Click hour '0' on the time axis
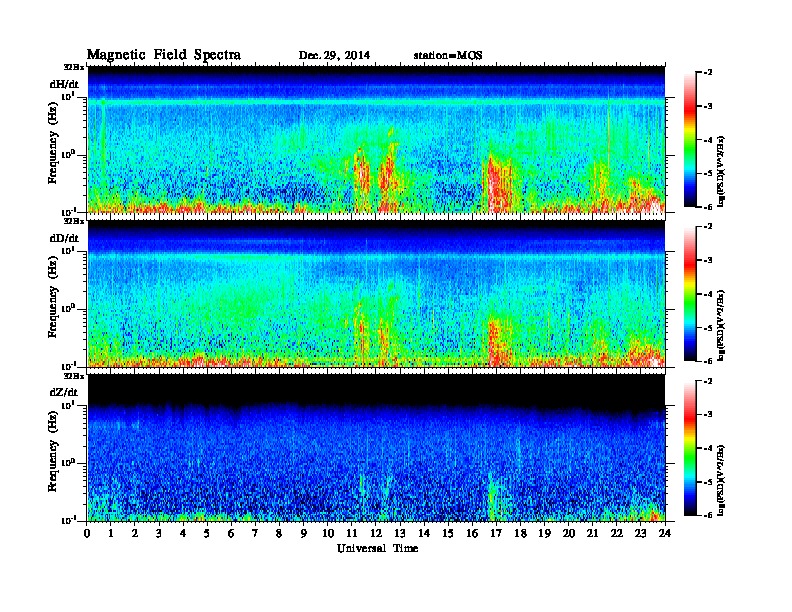Image resolution: width=792 pixels, height=612 pixels. [87, 534]
